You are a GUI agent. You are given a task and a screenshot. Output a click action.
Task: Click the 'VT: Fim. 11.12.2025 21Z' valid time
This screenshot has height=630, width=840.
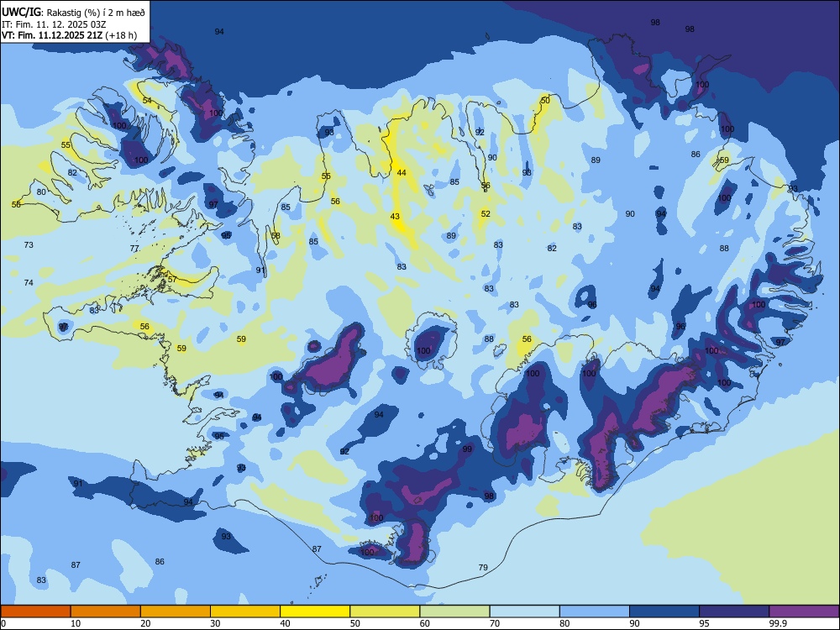point(52,35)
